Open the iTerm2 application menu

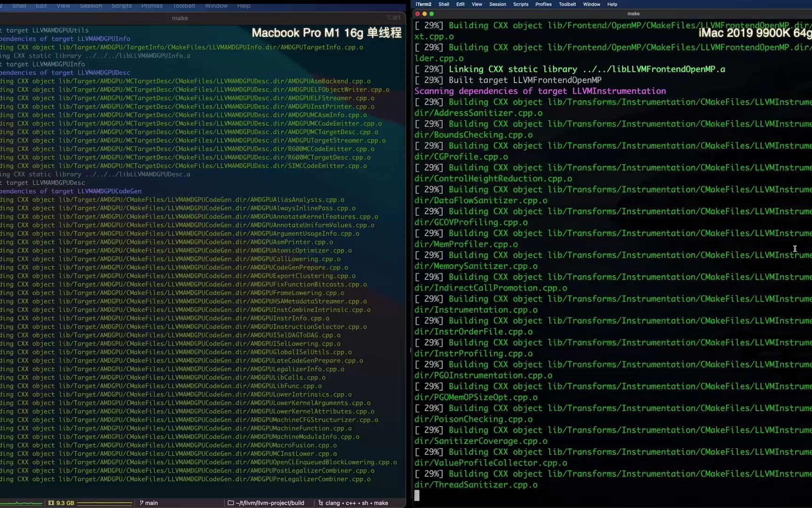pyautogui.click(x=423, y=4)
